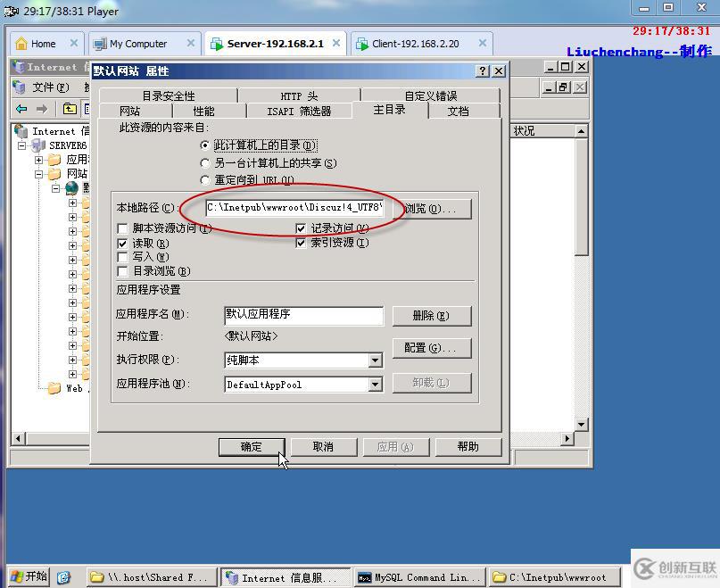Viewport: 720px width, 588px height.
Task: Click the IIS Manager title bar icon
Action: pyautogui.click(x=19, y=67)
